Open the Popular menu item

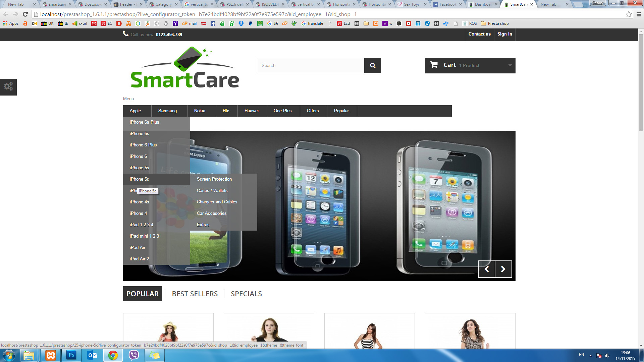(341, 111)
